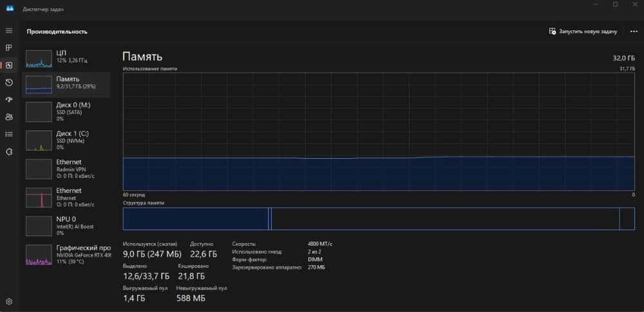This screenshot has height=312, width=644.
Task: Go to Startup apps via gauge icon
Action: point(9,100)
